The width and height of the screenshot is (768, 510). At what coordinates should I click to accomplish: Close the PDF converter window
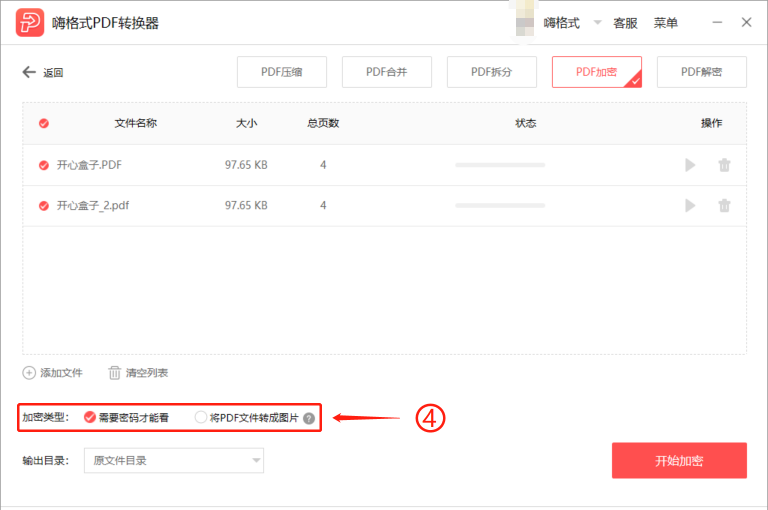(x=746, y=23)
